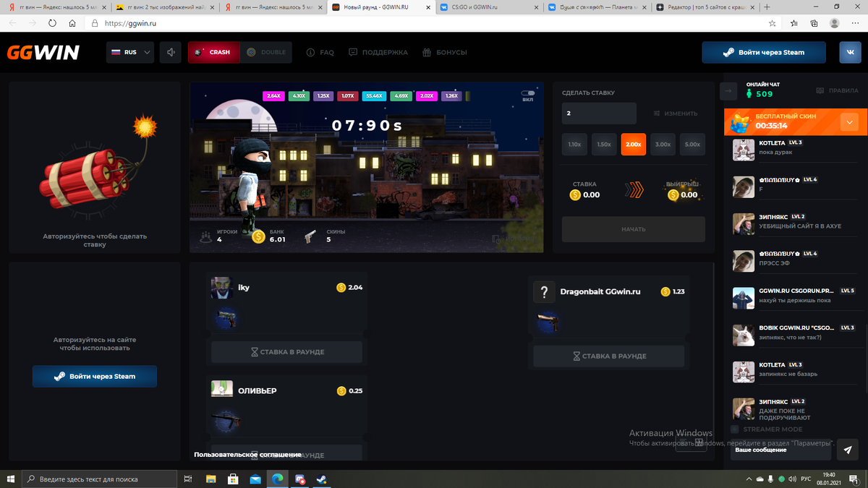Open the Правила chat rules link
The image size is (868, 488).
pyautogui.click(x=837, y=91)
